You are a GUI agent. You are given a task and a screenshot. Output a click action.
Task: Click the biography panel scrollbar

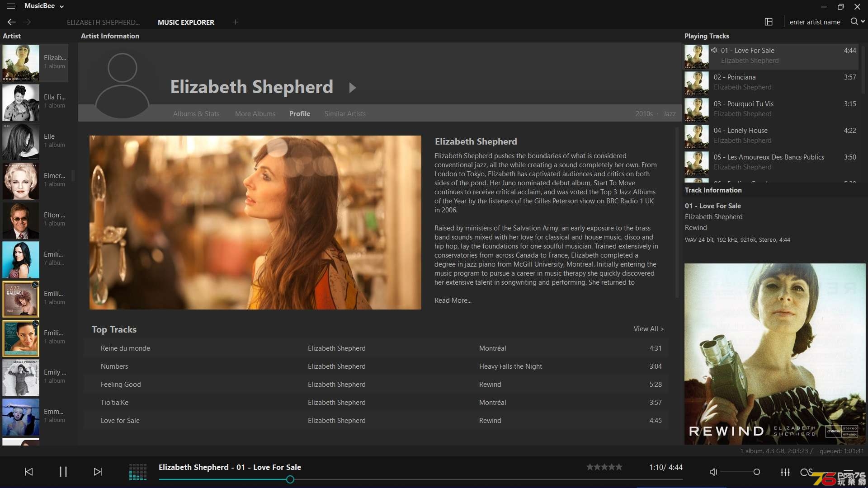(677, 212)
